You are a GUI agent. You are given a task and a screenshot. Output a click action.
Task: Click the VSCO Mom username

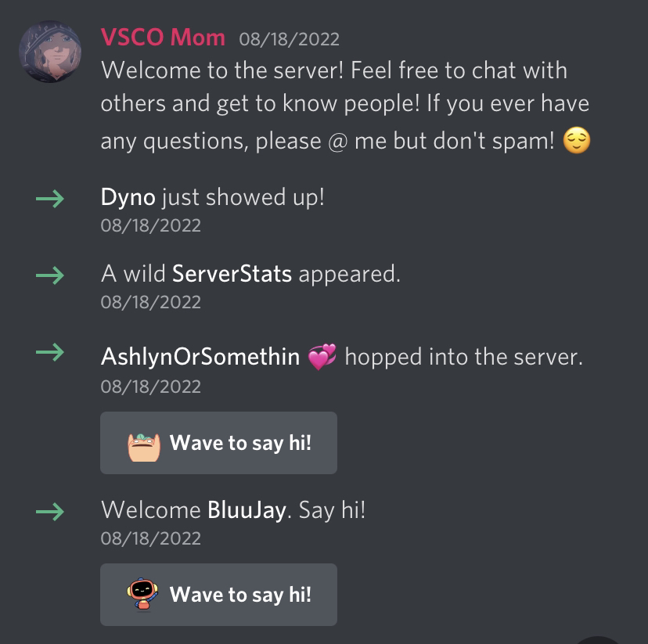point(163,38)
